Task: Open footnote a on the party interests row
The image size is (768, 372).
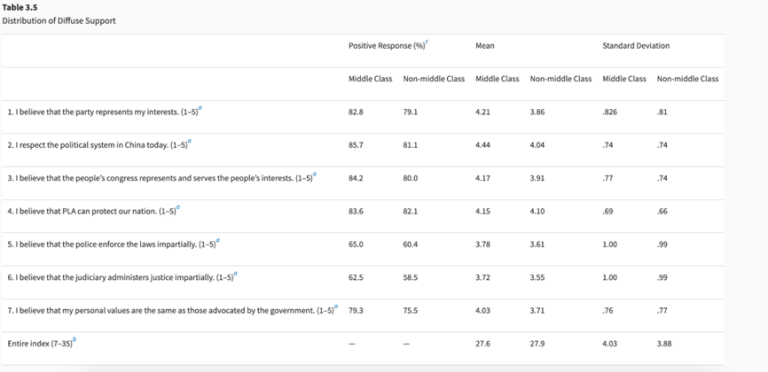Action: [200, 109]
